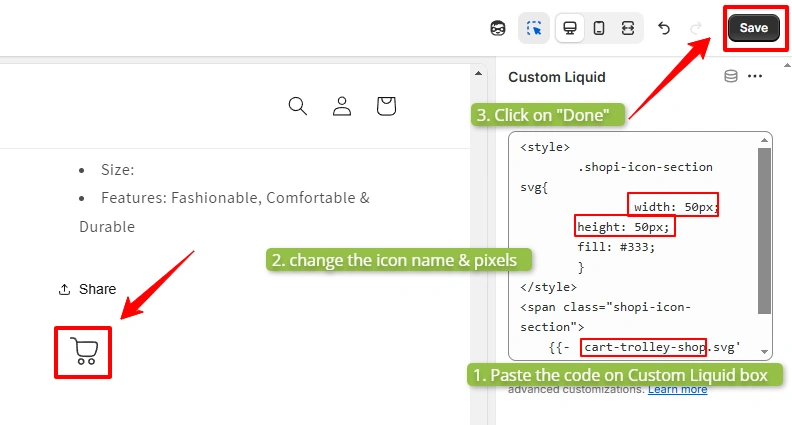
Task: Click the 'Size:' bullet text
Action: (x=118, y=170)
